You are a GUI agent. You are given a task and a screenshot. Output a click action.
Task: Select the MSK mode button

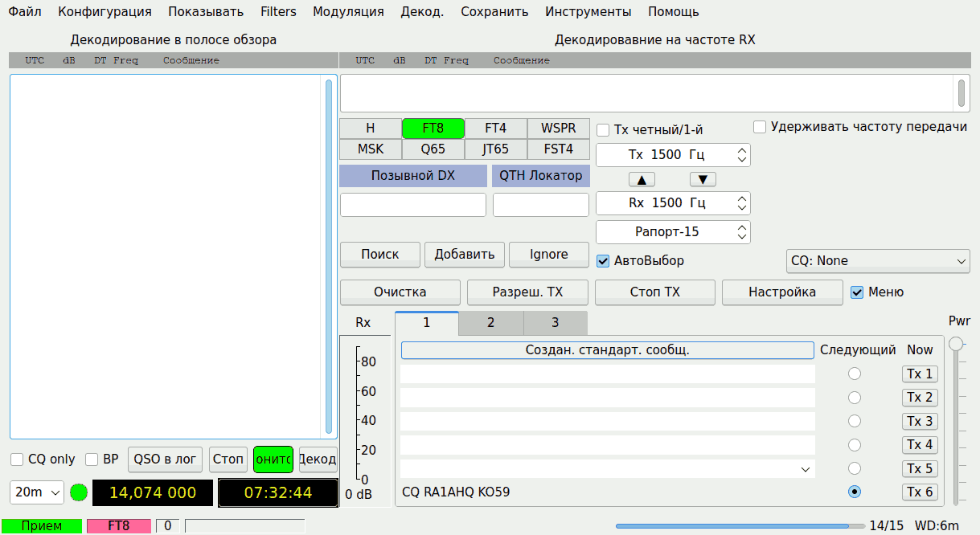[371, 149]
